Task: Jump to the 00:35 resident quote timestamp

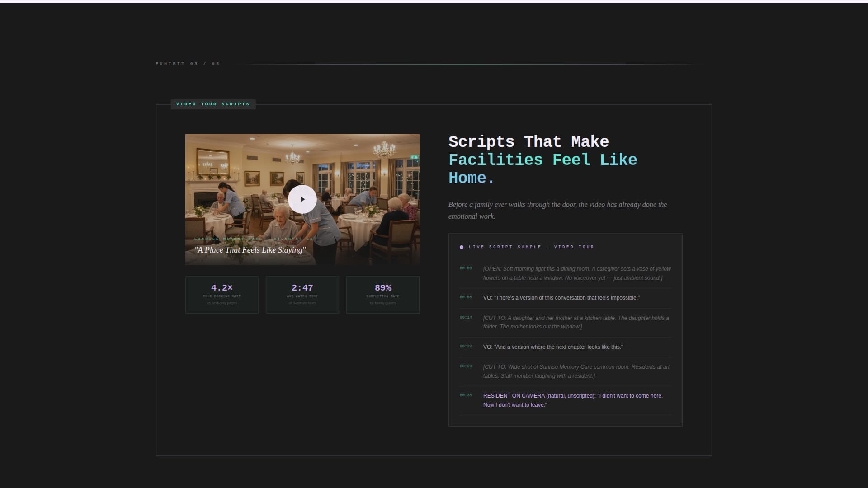Action: (x=466, y=395)
